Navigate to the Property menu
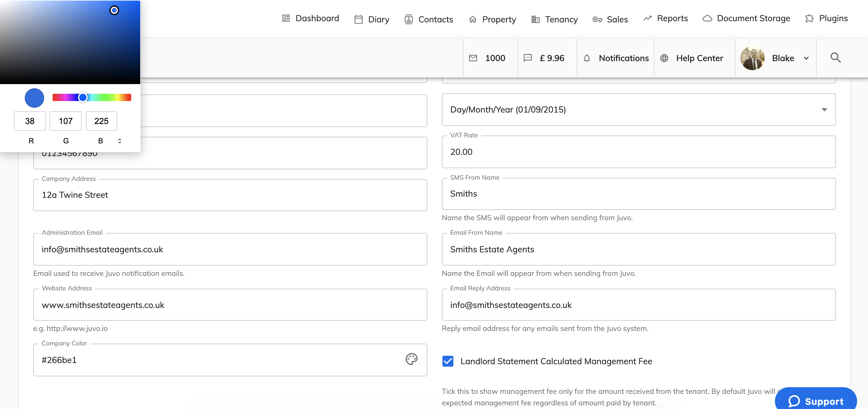The width and height of the screenshot is (868, 409). pos(492,20)
